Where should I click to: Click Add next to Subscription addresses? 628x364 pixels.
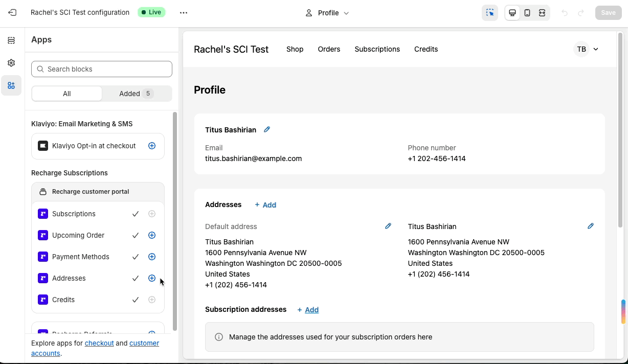(x=308, y=310)
